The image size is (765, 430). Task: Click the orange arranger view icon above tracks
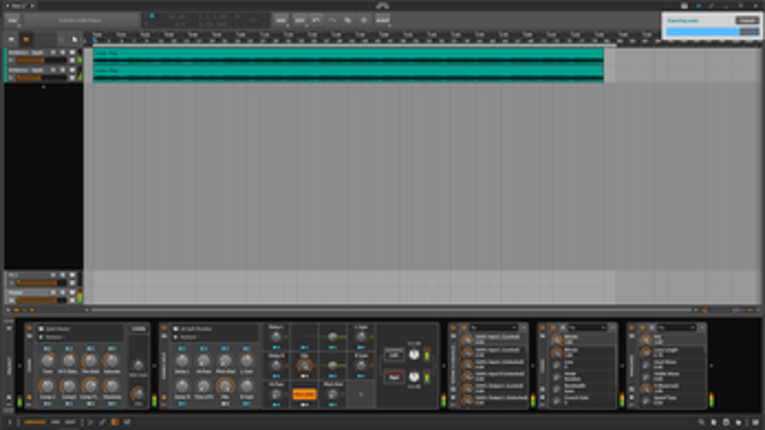click(x=27, y=40)
